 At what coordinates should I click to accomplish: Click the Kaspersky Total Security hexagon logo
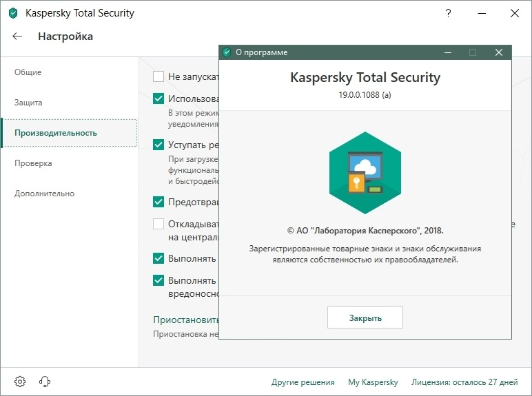pos(365,173)
